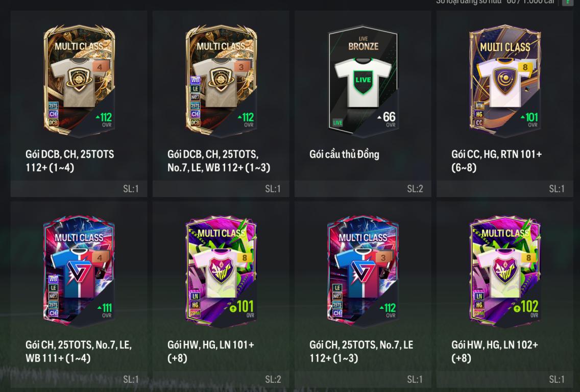This screenshot has width=580, height=392.
Task: Click the WB badge on the 111 OVR pack
Action: pos(53,279)
